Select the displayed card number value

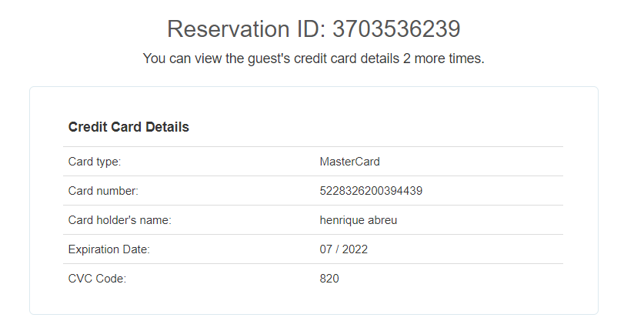coord(371,191)
